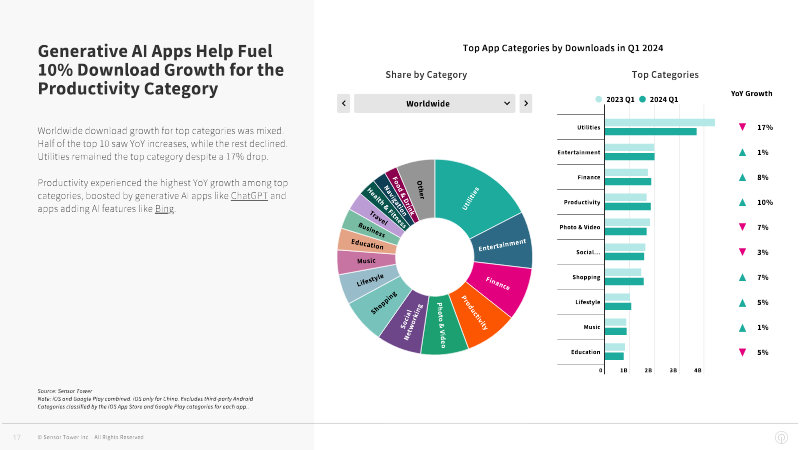The image size is (800, 450).
Task: Open the ChatGPT link
Action: tap(249, 196)
